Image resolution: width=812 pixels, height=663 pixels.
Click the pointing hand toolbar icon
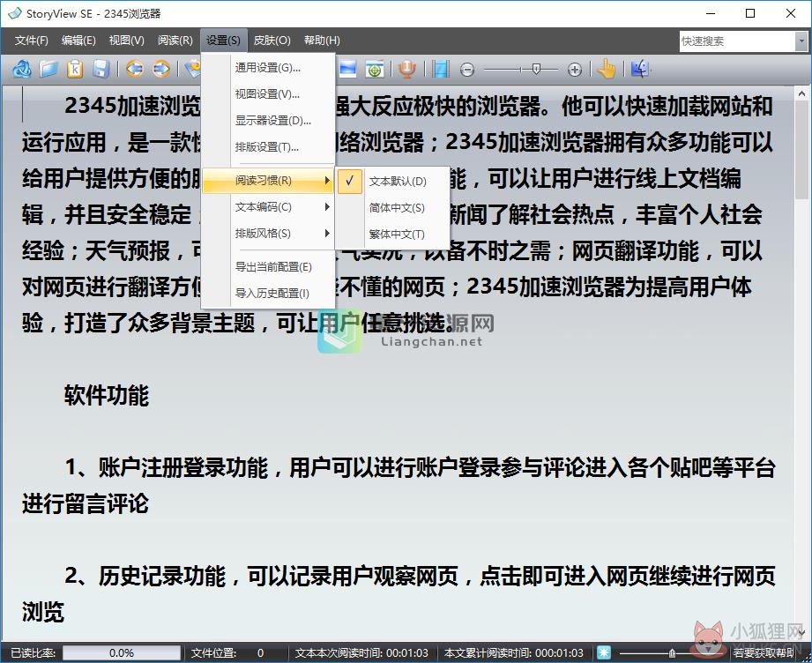tap(607, 69)
